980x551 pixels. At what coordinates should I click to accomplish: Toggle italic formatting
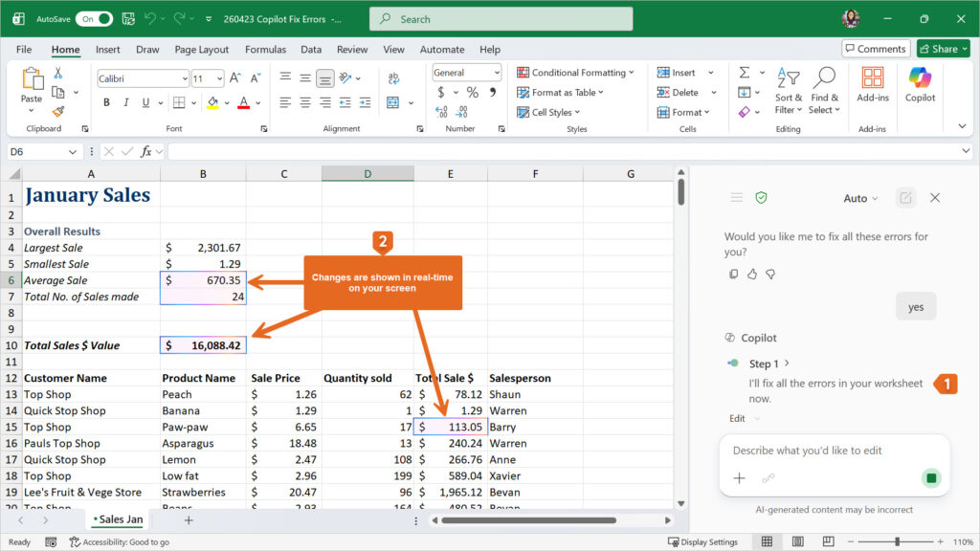click(125, 100)
